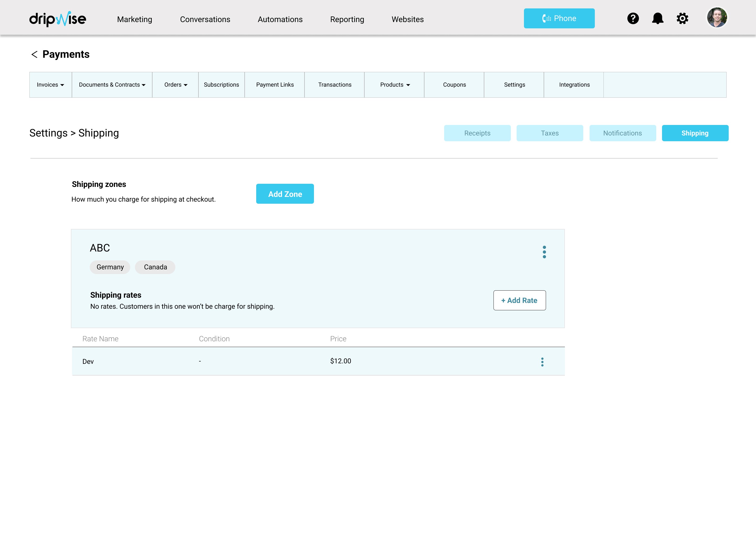Open Dev rate row options menu

click(542, 362)
